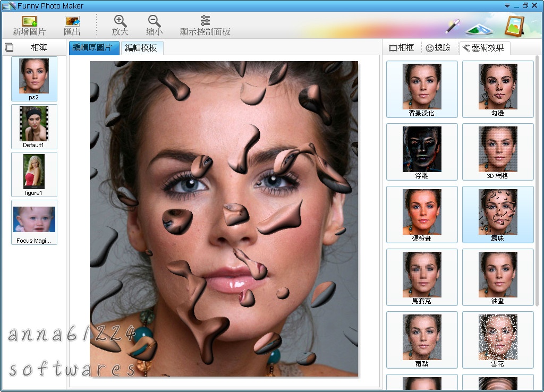The image size is (544, 392).
Task: Apply the 硬粉畫 pastel effect
Action: (422, 215)
